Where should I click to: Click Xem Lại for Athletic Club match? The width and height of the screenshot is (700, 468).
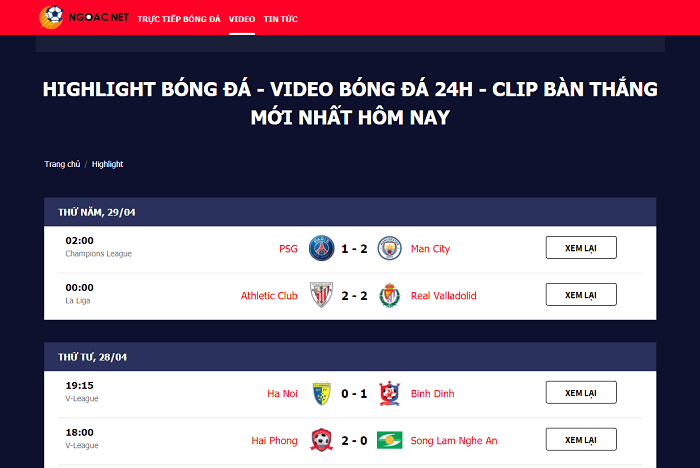tap(580, 295)
